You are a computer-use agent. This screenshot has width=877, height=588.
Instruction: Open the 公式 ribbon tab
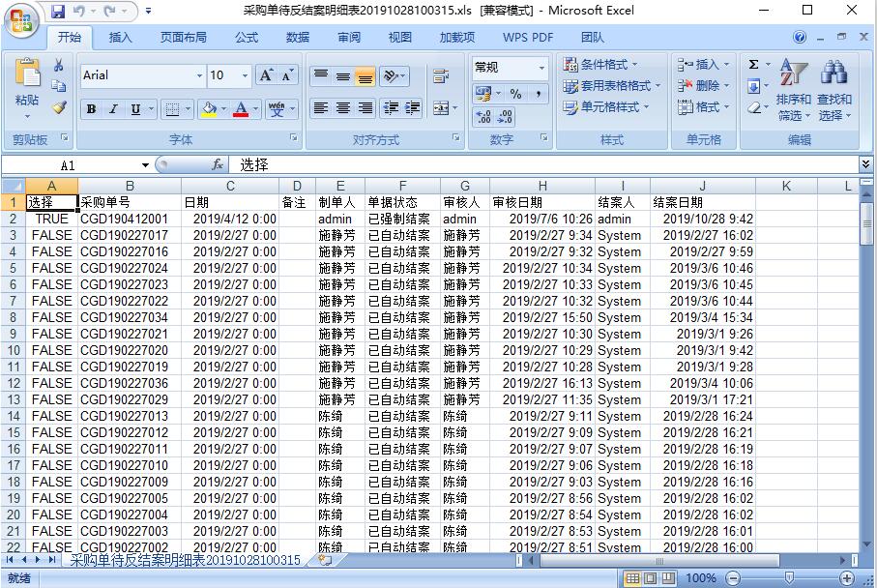(247, 38)
